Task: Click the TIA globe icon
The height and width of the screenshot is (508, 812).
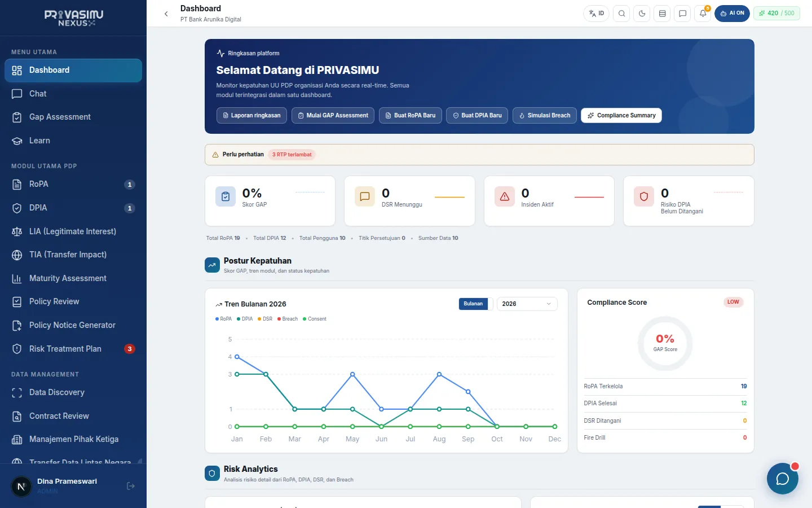Action: (x=17, y=255)
